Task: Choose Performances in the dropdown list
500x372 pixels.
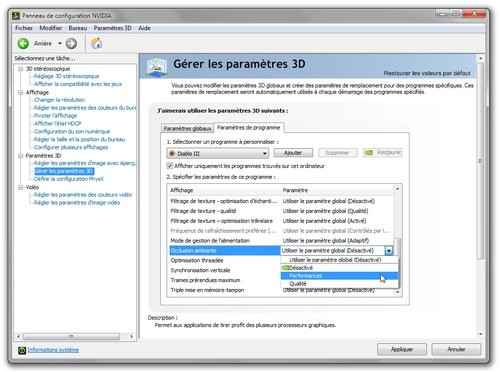Action: [x=340, y=276]
